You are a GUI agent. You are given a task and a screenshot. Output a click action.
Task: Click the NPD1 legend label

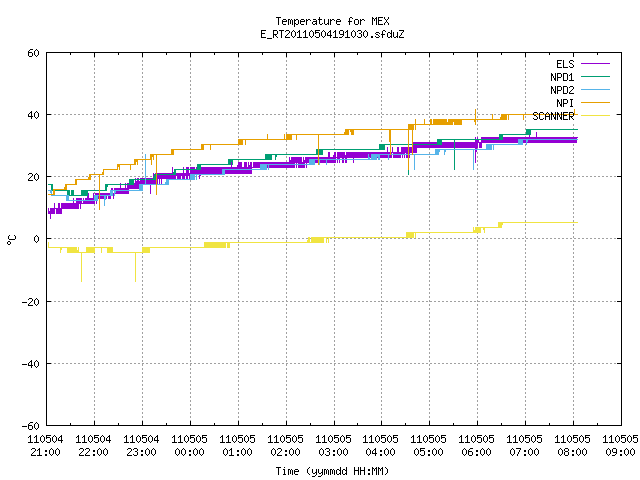click(x=562, y=77)
